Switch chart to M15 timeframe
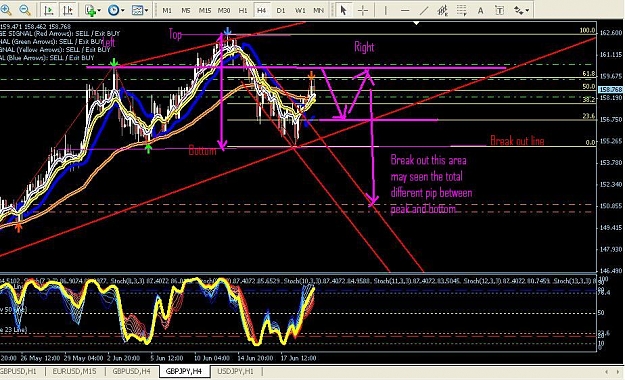Image resolution: width=625 pixels, height=380 pixels. (x=205, y=10)
